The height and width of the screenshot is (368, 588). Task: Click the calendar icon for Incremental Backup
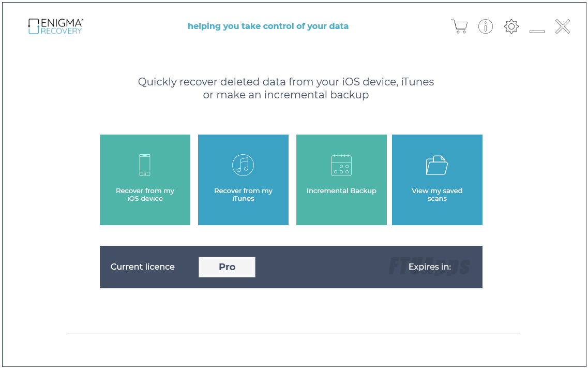click(x=341, y=165)
